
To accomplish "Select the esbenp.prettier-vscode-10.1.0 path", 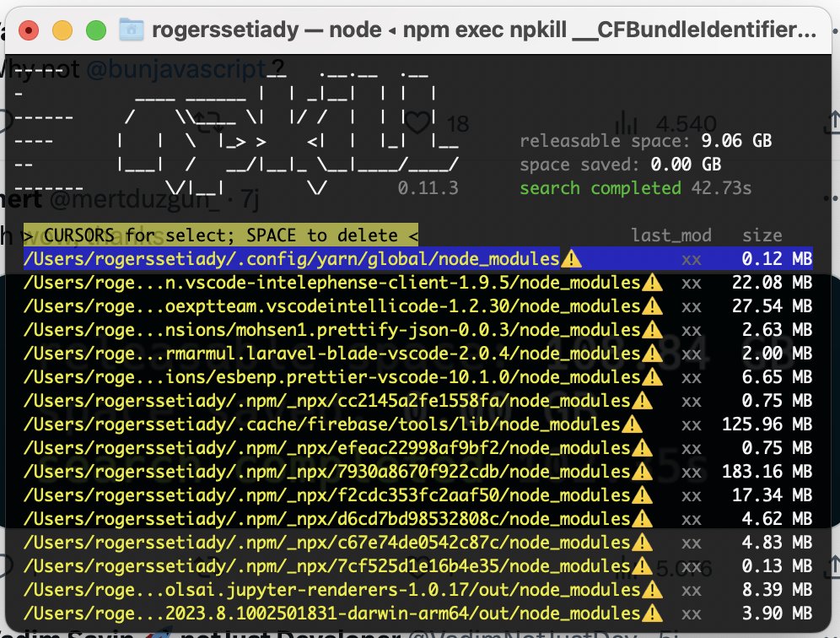I will [332, 377].
